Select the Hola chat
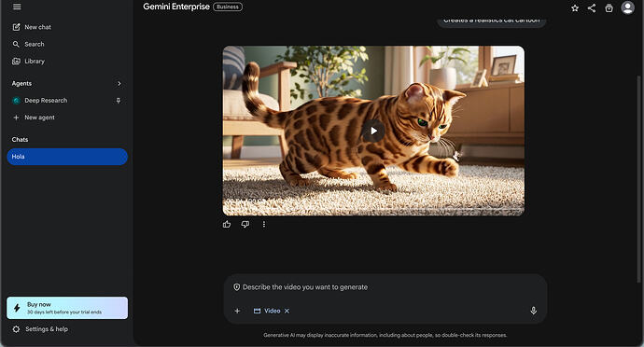This screenshot has height=347, width=644. click(67, 157)
